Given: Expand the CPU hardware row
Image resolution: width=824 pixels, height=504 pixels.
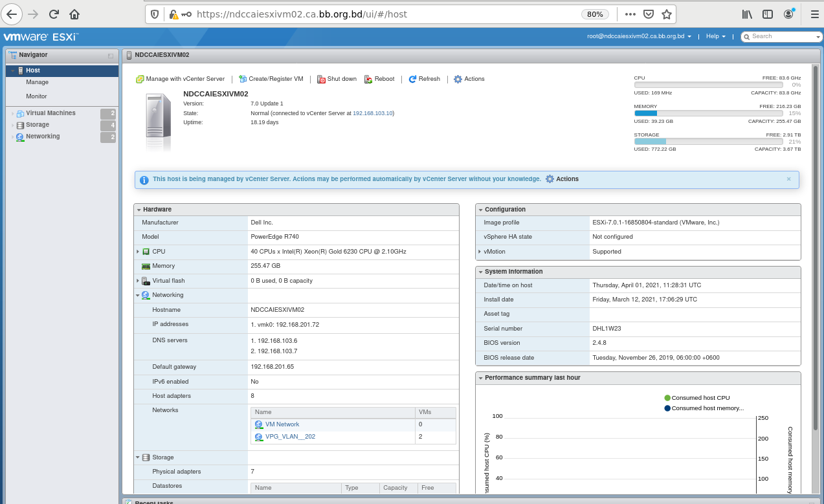Looking at the screenshot, I should coord(138,252).
